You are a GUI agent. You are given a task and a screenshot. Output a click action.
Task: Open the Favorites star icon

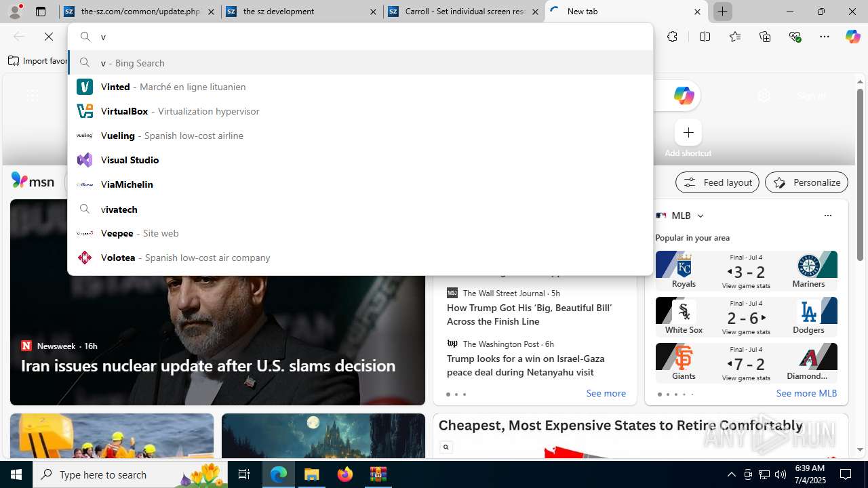tap(735, 37)
